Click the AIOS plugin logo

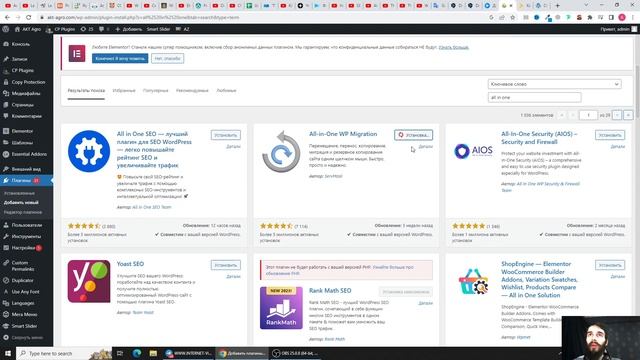[473, 151]
